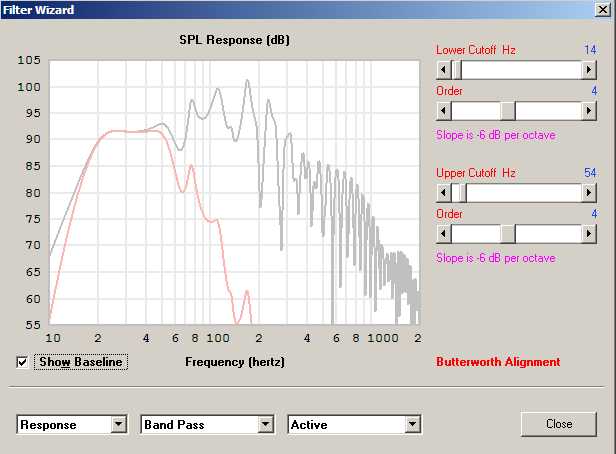Click the Close button
This screenshot has width=616, height=454.
point(559,424)
